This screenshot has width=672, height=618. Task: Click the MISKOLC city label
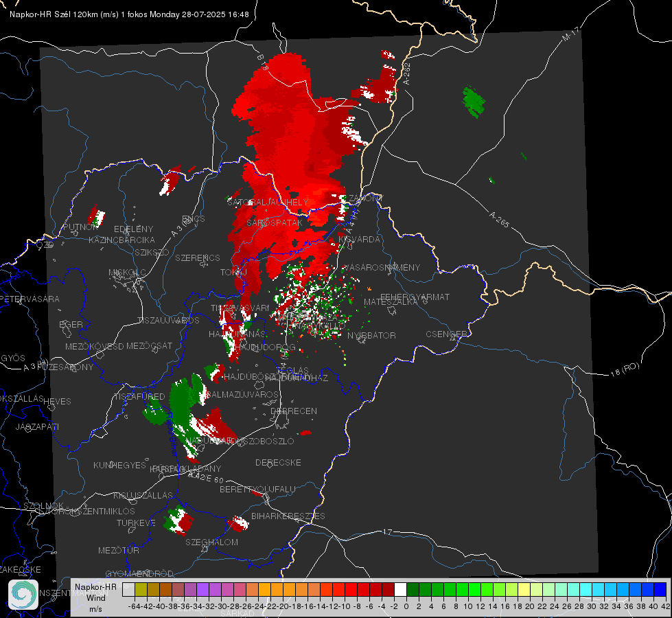(x=127, y=273)
